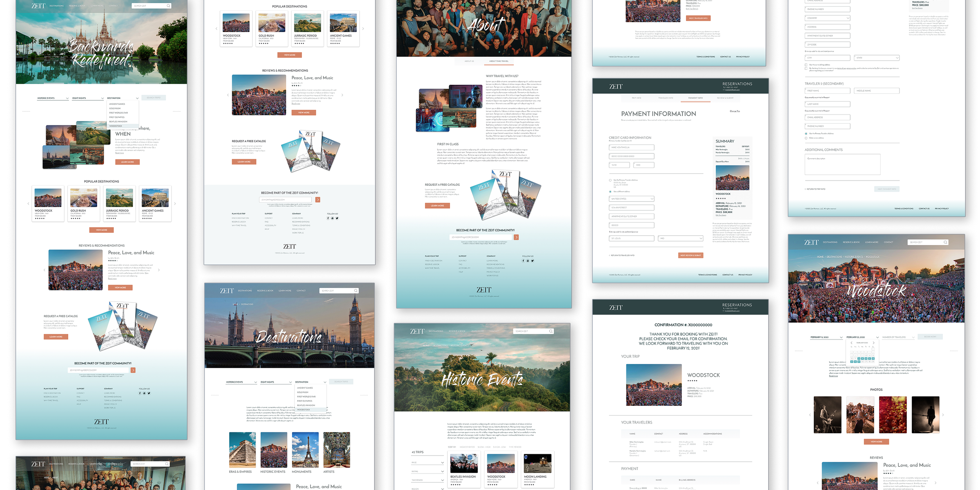Viewport: 980px width, 490px height.
Task: Go to next month in Woodstock calendar
Action: [x=873, y=343]
